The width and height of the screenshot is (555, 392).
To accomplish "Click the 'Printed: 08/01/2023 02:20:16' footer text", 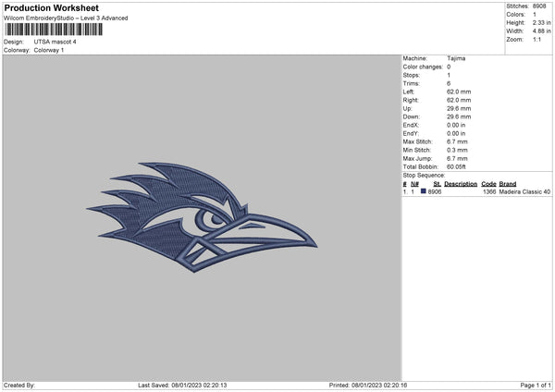I will pos(368,386).
